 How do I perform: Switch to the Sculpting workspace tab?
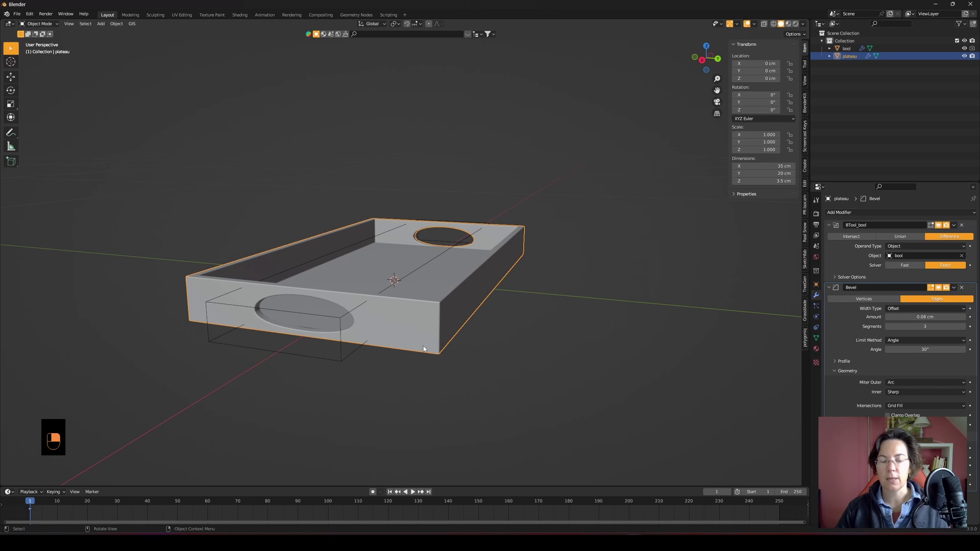pos(155,15)
